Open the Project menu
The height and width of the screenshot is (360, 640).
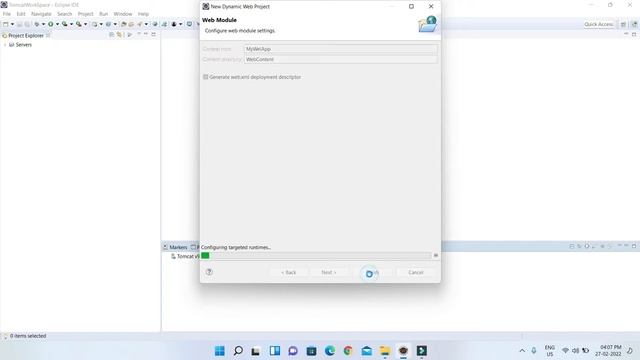click(86, 14)
